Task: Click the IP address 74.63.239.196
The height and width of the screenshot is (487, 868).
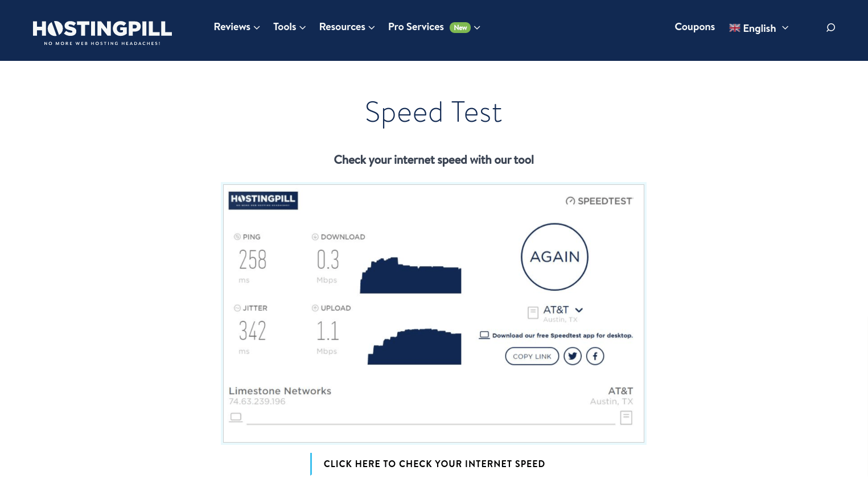Action: tap(257, 402)
